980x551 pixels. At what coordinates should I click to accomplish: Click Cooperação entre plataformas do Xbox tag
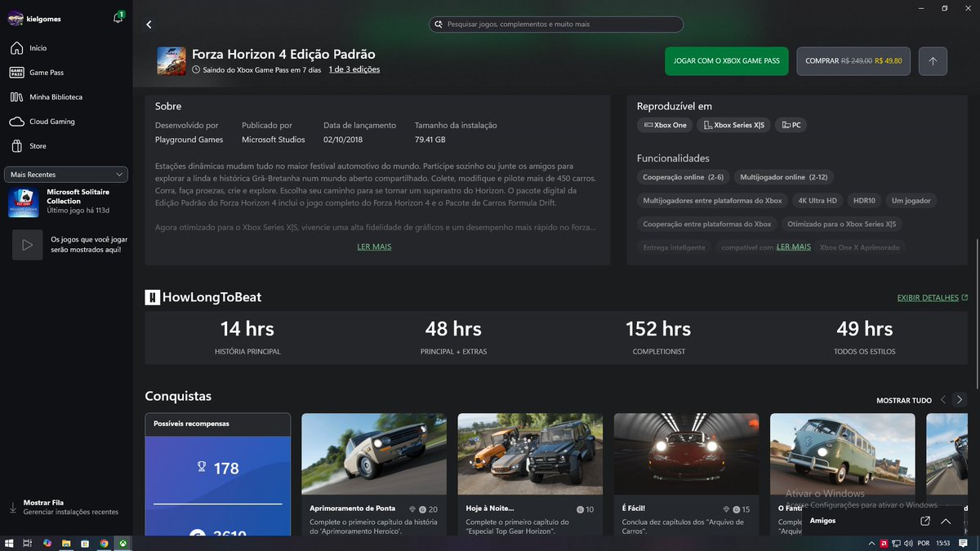point(707,224)
